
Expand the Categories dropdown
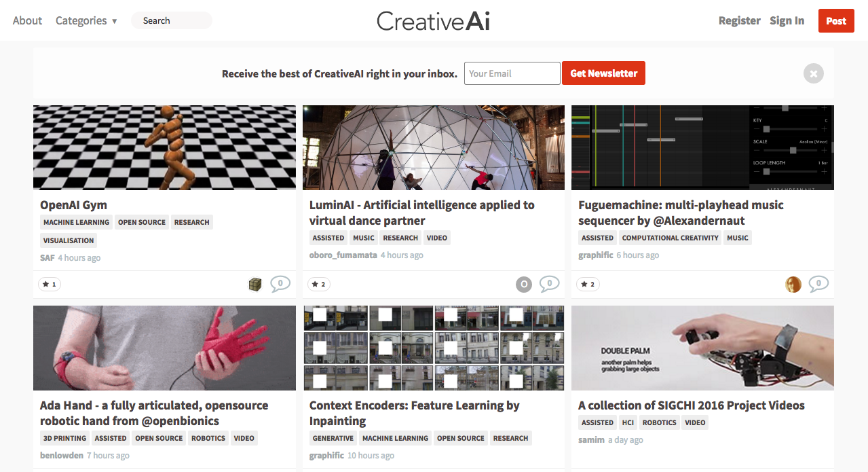(86, 20)
